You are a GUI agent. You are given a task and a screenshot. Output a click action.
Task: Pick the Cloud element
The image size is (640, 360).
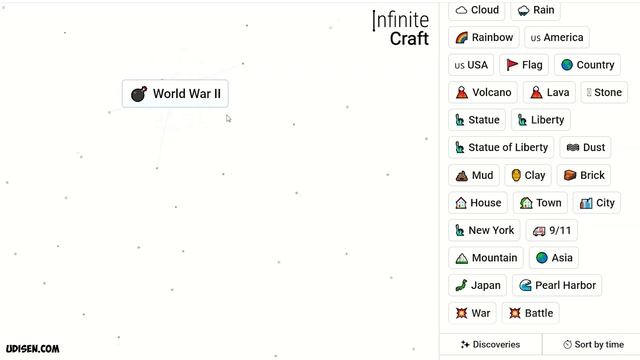[x=477, y=10]
